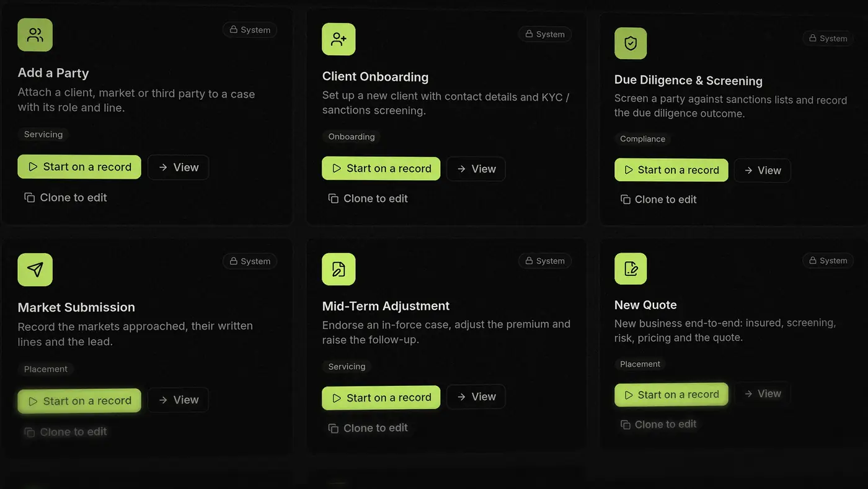View the Market Submission workflow
This screenshot has height=489, width=868.
pos(178,400)
